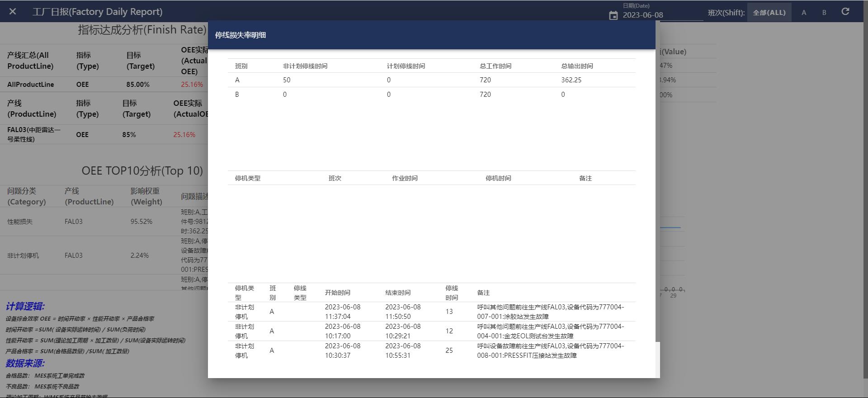
Task: Click downtime duration 13 cell
Action: [x=449, y=312]
